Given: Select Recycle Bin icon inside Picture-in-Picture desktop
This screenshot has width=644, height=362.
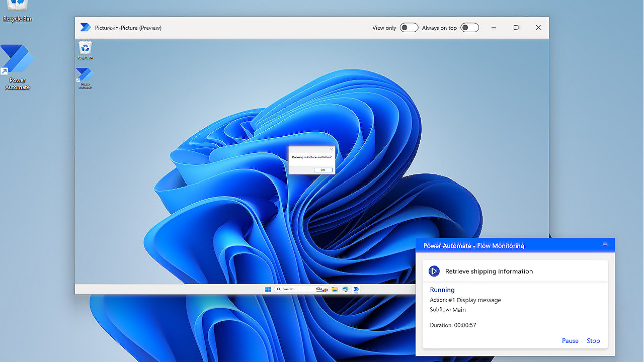Looking at the screenshot, I should point(86,51).
